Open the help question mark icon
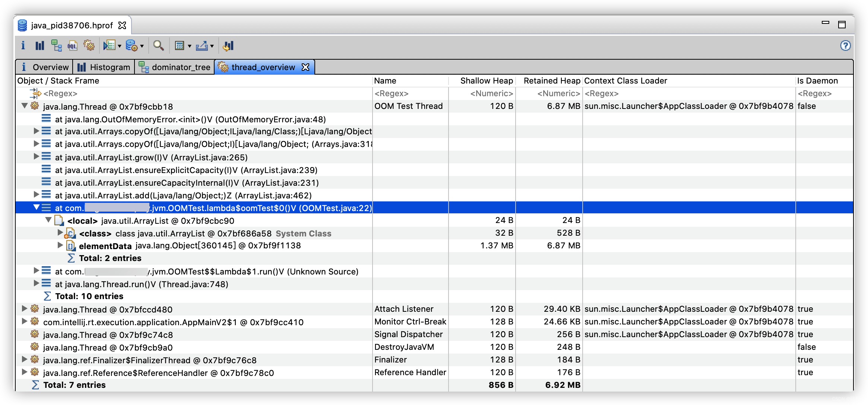The height and width of the screenshot is (405, 868). pyautogui.click(x=845, y=45)
